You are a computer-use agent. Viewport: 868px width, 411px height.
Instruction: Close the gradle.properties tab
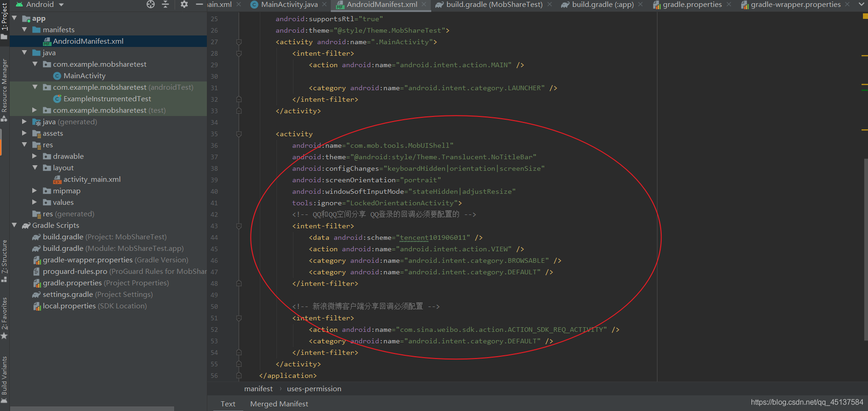point(729,5)
